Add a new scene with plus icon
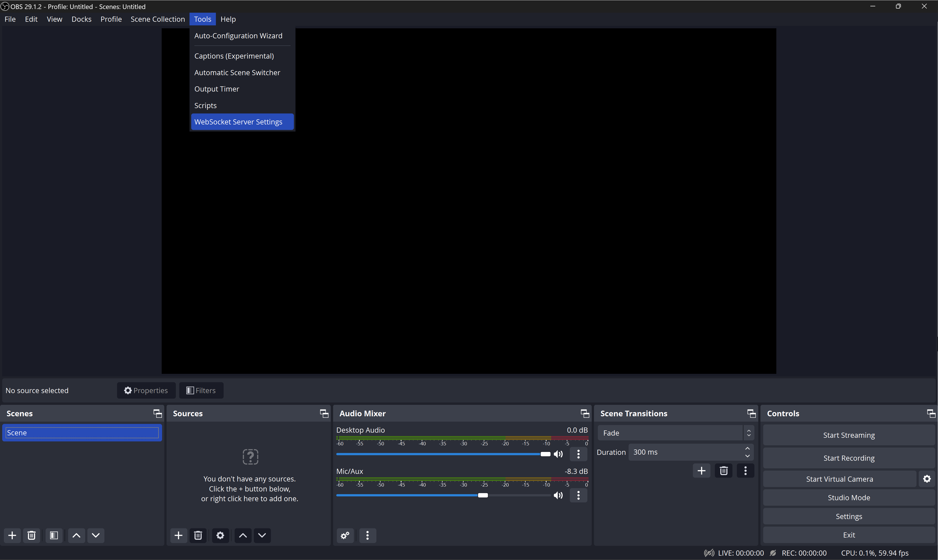Screen dimensions: 938x560 pyautogui.click(x=12, y=535)
